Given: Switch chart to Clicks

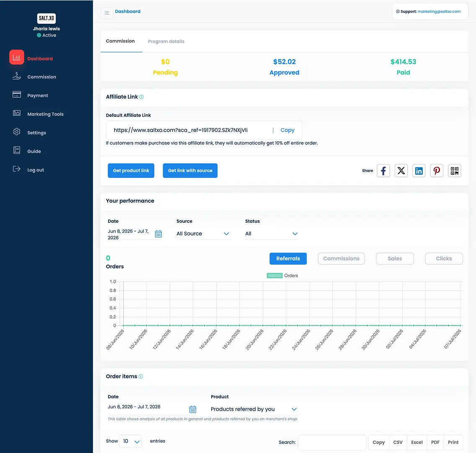Looking at the screenshot, I should tap(444, 258).
